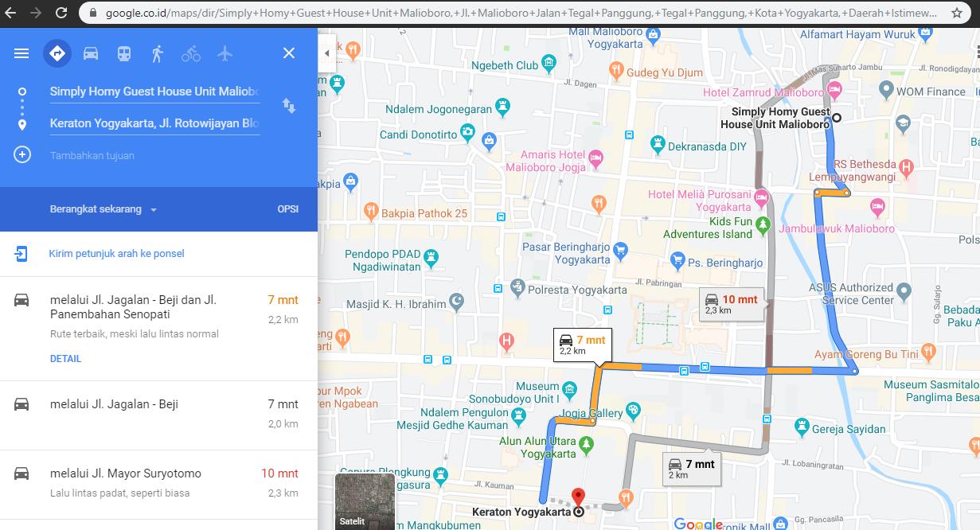980x530 pixels.
Task: Click Tambahkan tujuan text
Action: 92,155
